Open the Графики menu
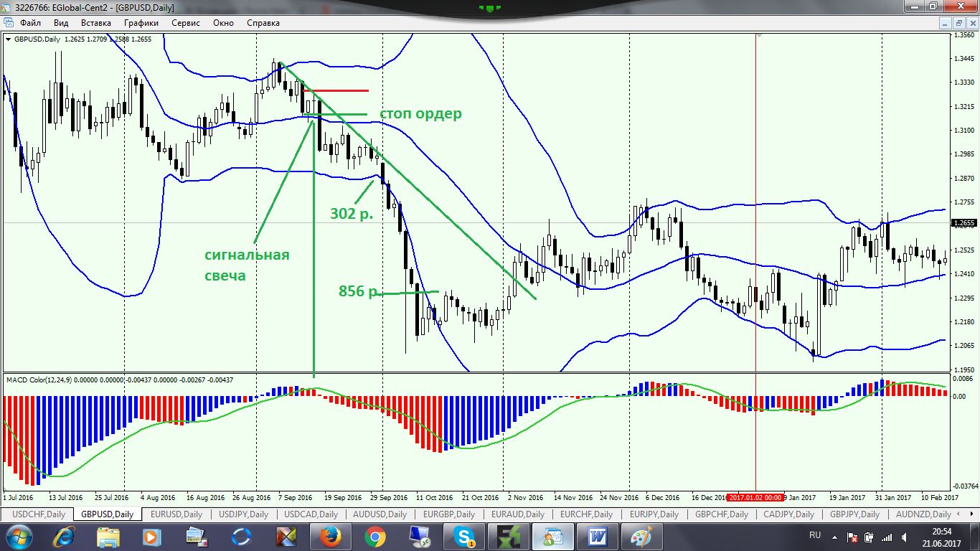Screen dimensions: 980x551 pos(141,23)
